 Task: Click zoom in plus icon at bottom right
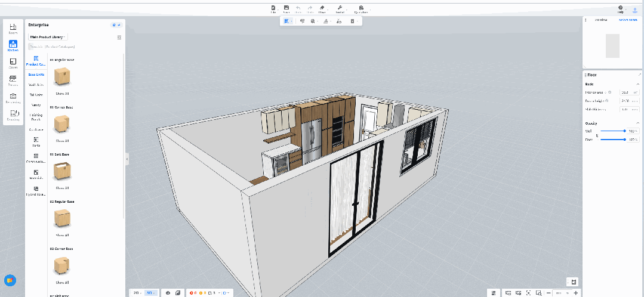coord(575,293)
